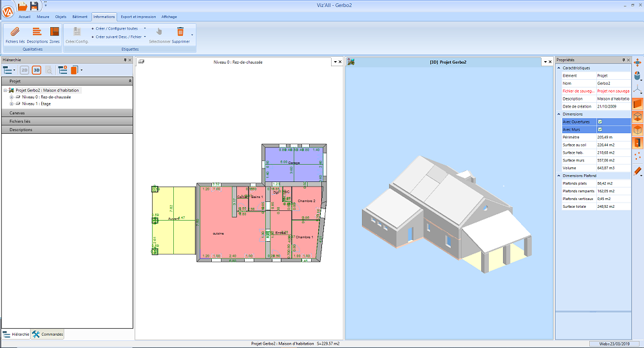Uncheck the Avec Murs checkbox
The image size is (644, 348).
(x=600, y=130)
